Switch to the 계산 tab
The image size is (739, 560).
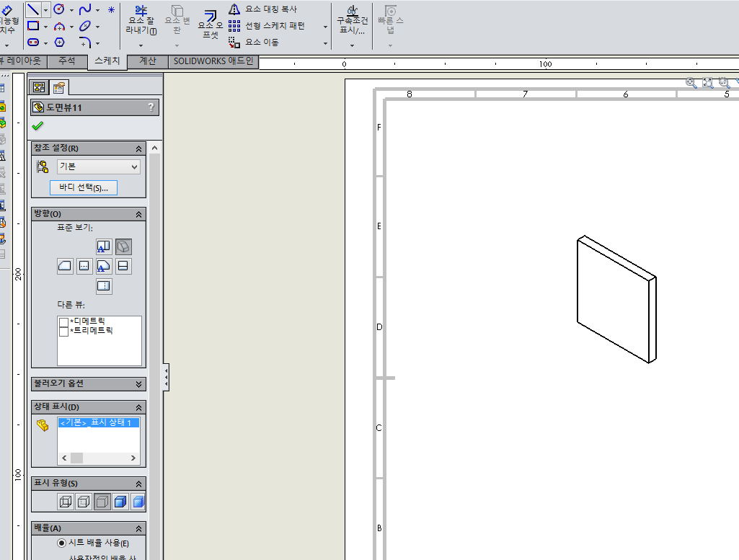(x=148, y=61)
